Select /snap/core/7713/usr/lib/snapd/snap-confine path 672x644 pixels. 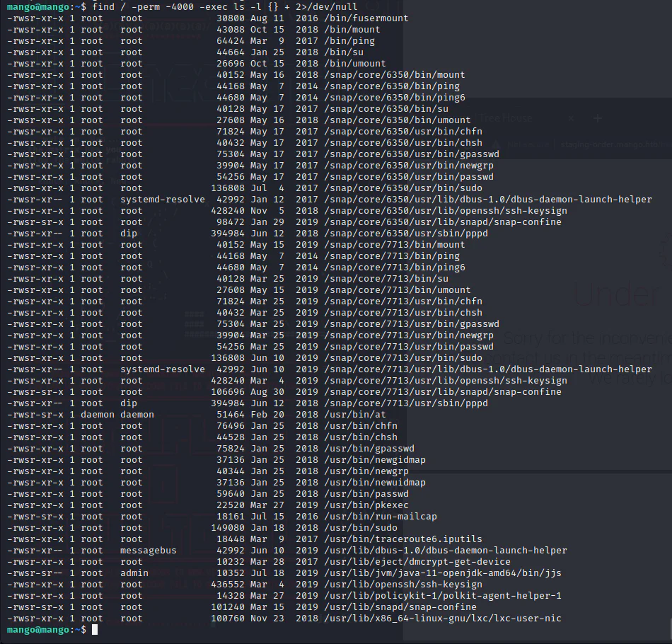443,392
